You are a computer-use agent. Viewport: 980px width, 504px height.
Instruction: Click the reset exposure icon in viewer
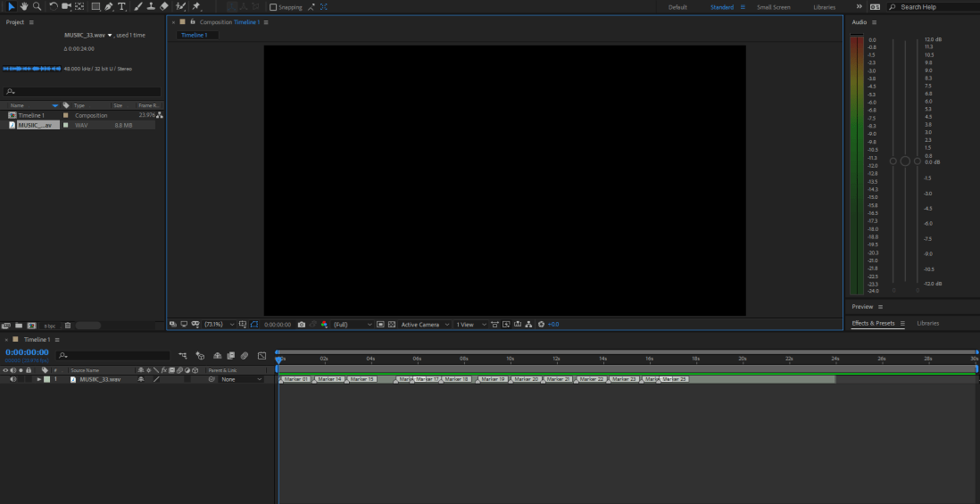click(x=541, y=325)
